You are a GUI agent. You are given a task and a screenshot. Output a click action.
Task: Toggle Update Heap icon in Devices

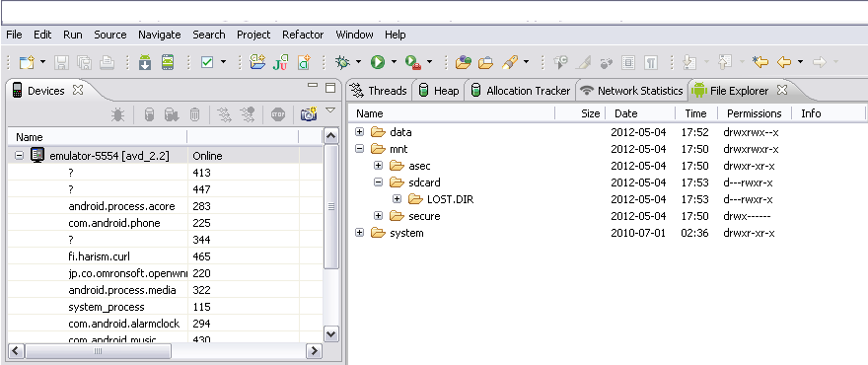149,114
